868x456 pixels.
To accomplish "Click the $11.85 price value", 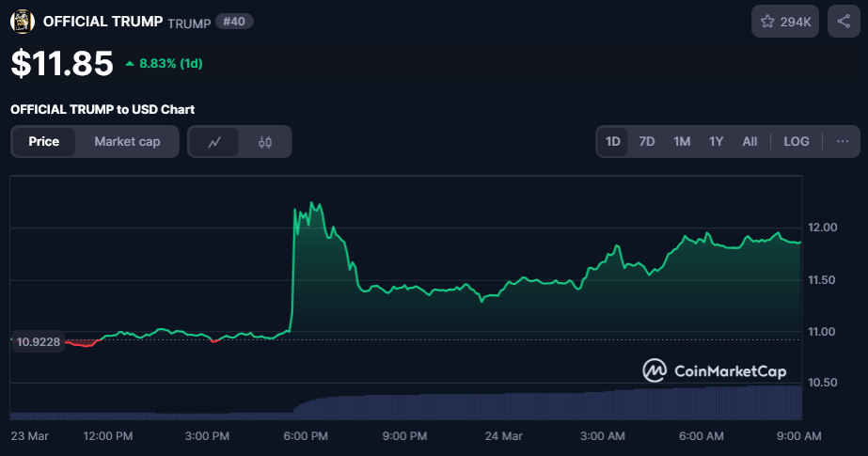I will 62,63.
